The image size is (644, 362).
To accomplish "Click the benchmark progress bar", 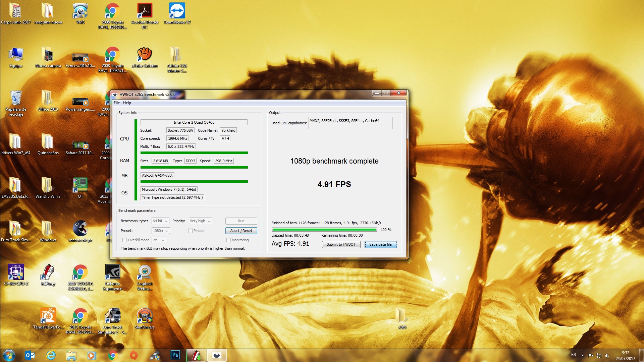I will [x=324, y=230].
